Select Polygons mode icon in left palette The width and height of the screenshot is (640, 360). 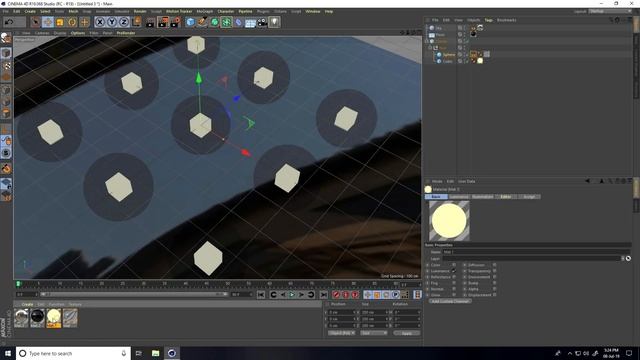click(6, 113)
